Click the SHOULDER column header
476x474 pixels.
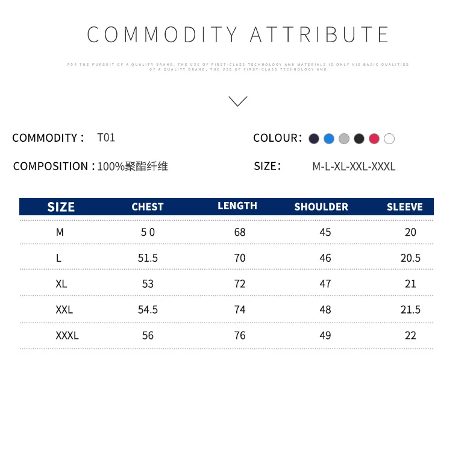[321, 207]
